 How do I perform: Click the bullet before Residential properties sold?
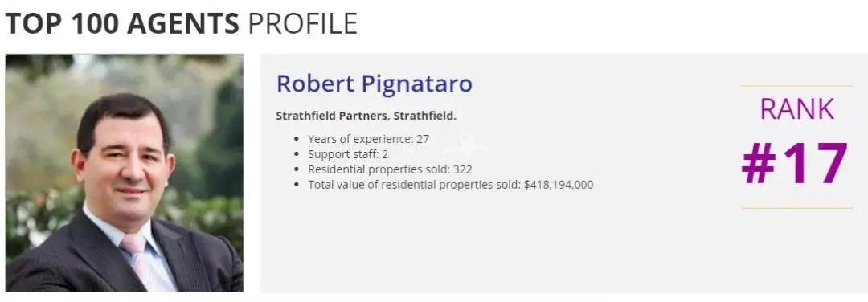(x=297, y=169)
